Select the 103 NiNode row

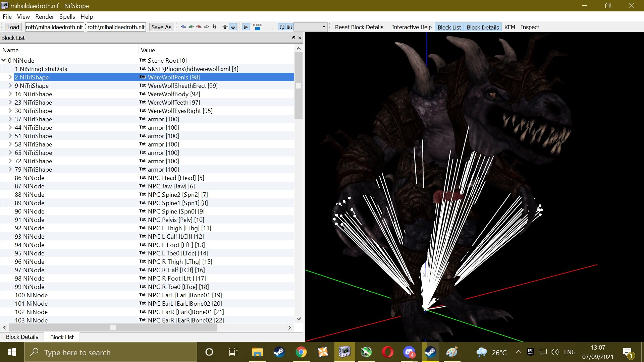pos(147,320)
